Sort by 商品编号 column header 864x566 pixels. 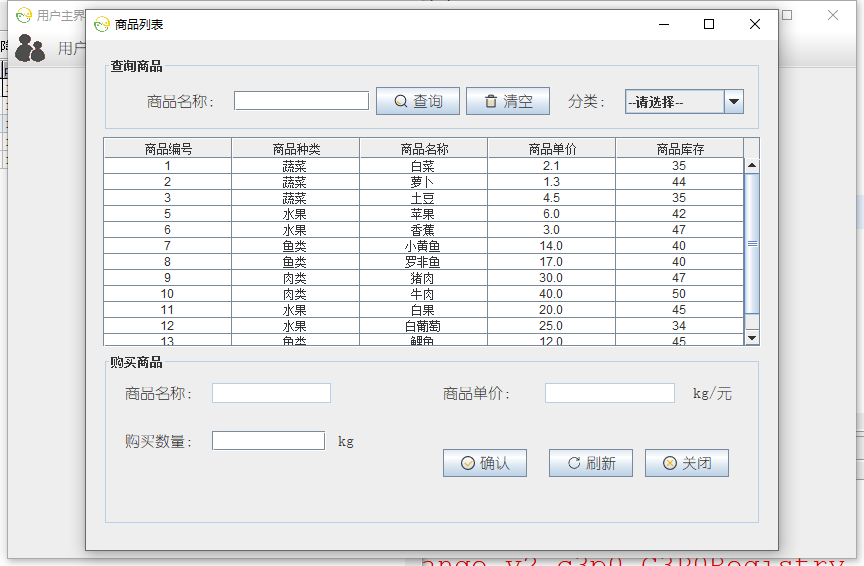[x=168, y=149]
